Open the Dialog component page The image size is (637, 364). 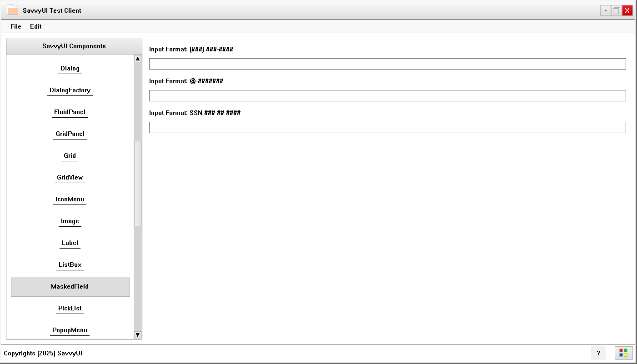(70, 68)
